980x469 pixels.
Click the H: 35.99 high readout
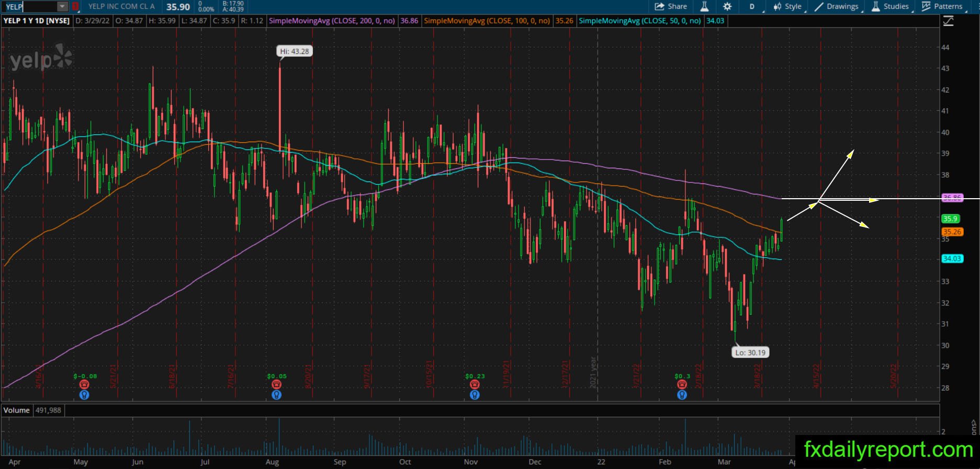pyautogui.click(x=162, y=21)
